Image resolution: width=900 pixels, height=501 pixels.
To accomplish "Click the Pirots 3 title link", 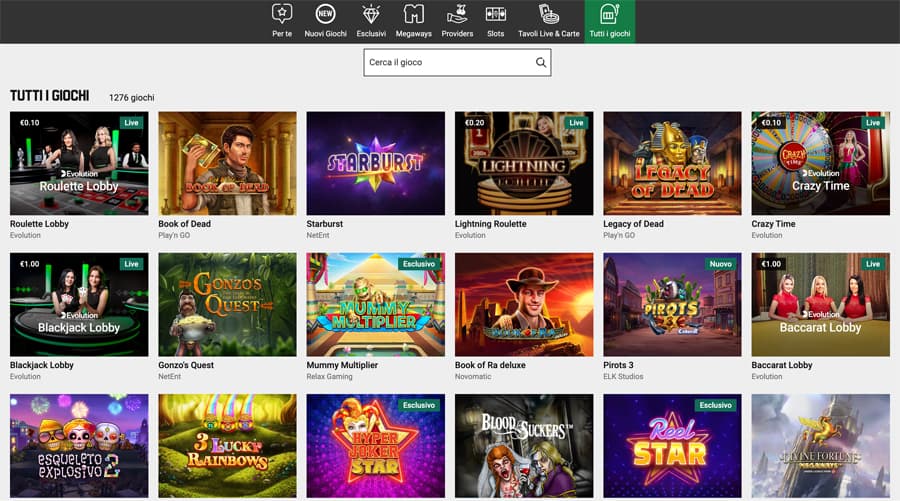I will (618, 365).
